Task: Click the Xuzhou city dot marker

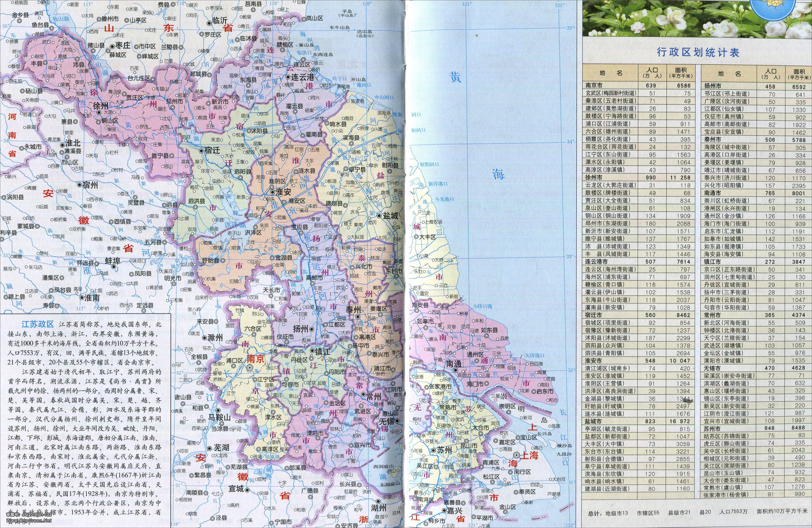Action: point(99,112)
